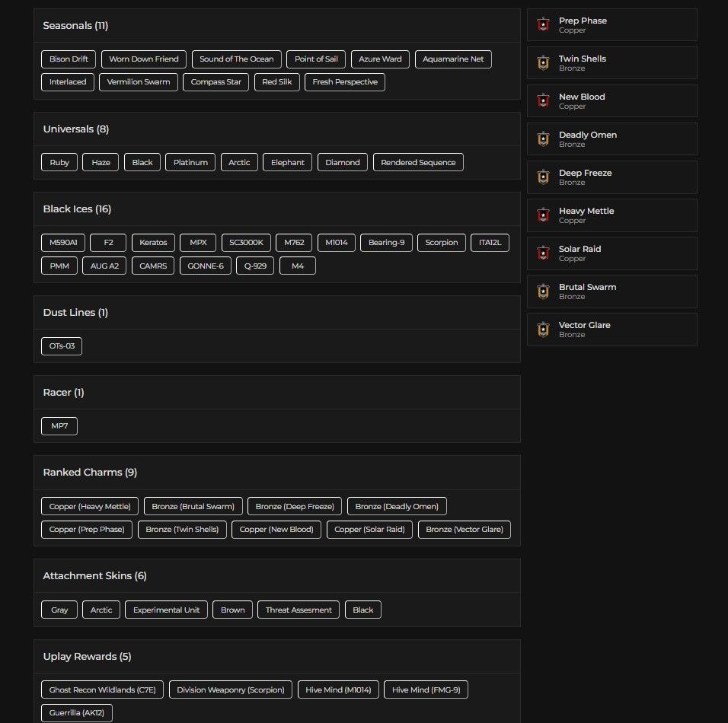Click the Heavy Mettle Copper rank icon
The image size is (728, 723).
click(543, 215)
